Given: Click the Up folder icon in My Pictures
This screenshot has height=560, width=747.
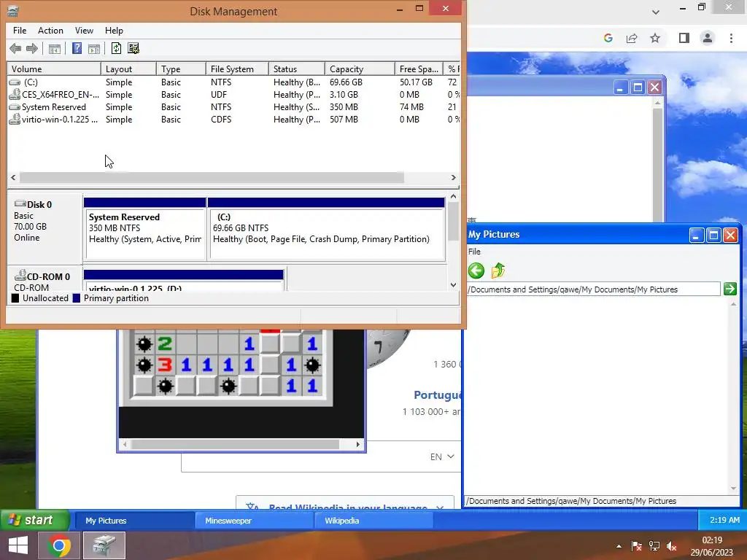Looking at the screenshot, I should 498,271.
